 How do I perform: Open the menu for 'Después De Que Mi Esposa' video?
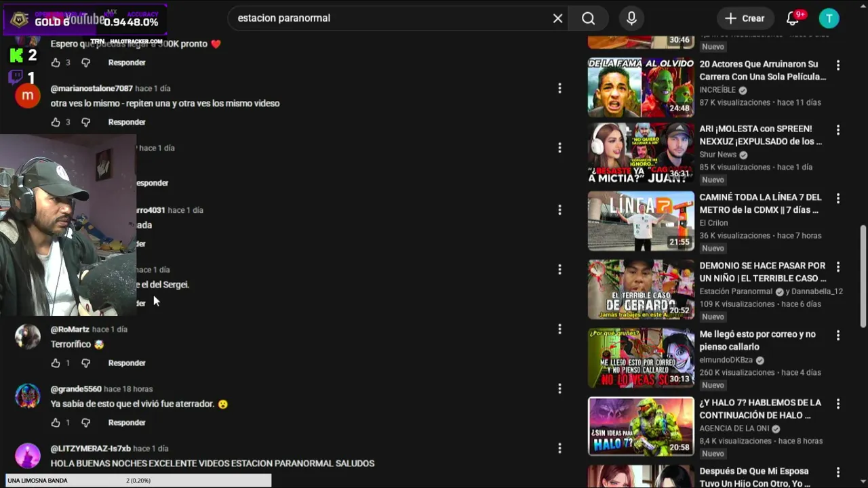(838, 472)
